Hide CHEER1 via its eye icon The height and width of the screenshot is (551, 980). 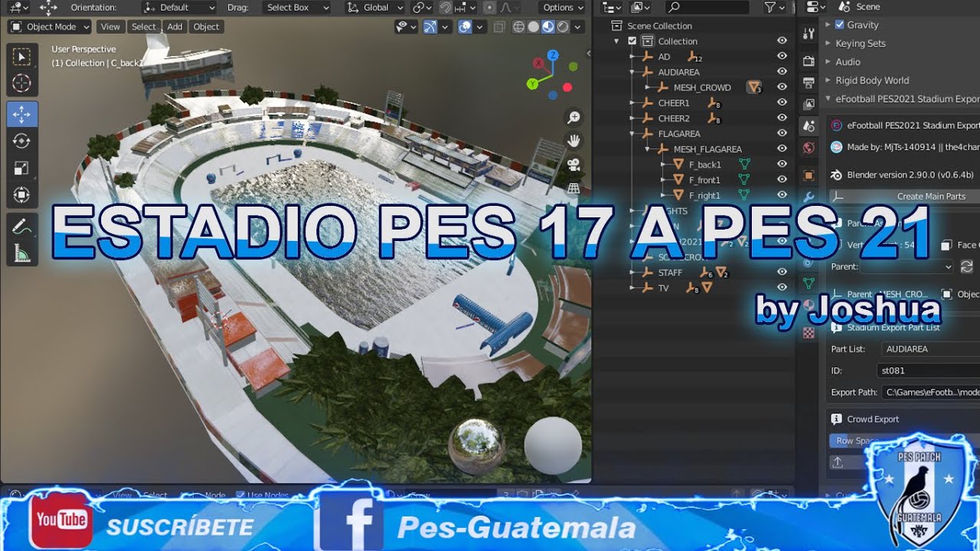(x=782, y=103)
